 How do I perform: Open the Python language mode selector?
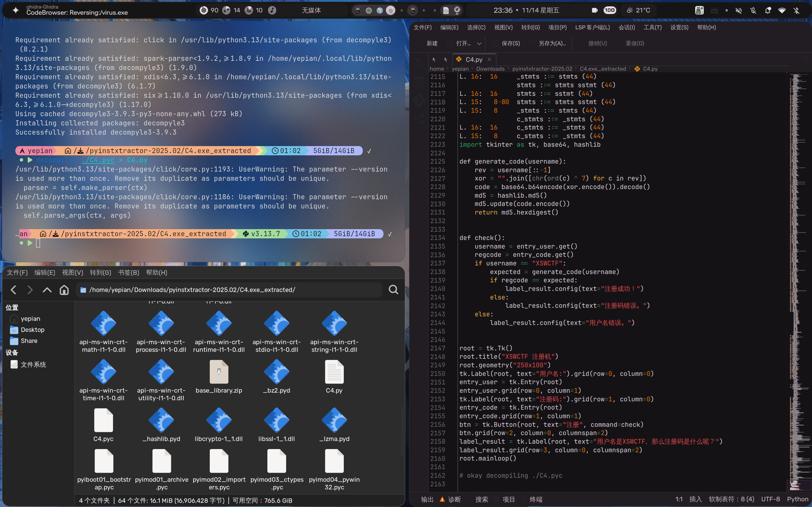(797, 499)
